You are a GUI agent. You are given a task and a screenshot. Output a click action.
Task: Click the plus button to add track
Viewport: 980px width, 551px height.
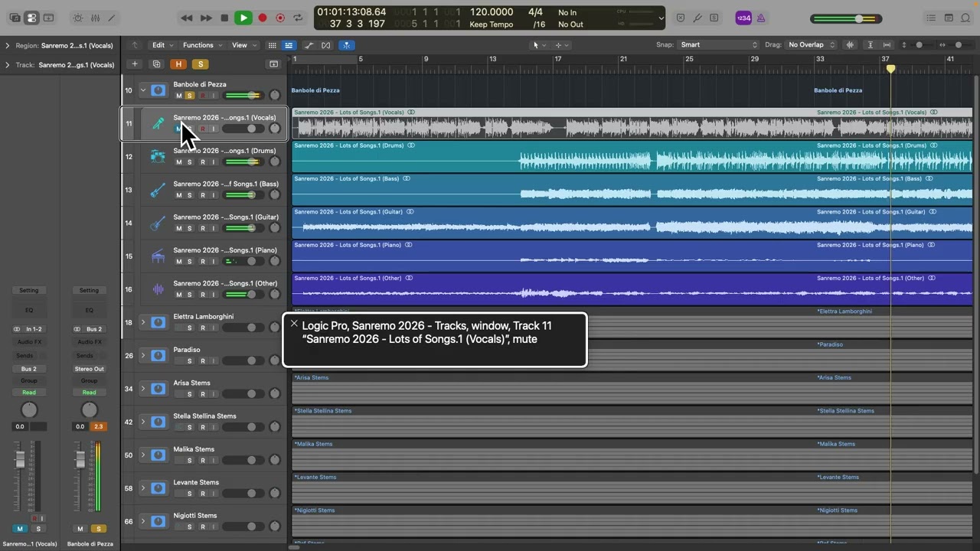[x=135, y=64]
